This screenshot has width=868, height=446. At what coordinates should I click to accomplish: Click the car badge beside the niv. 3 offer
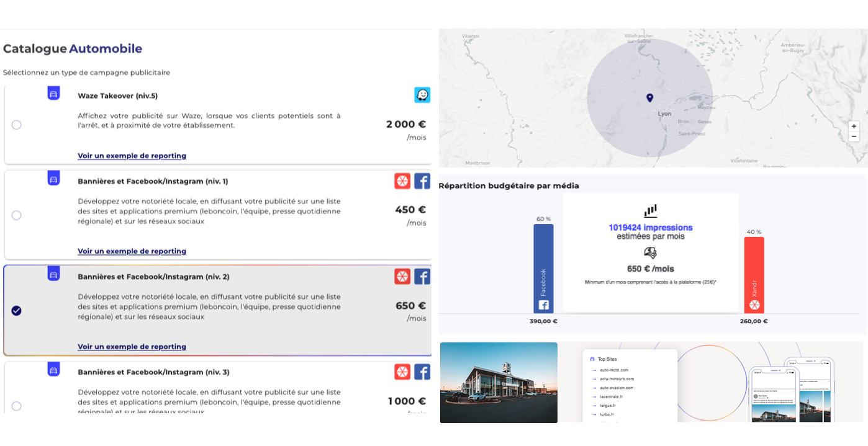coord(53,369)
